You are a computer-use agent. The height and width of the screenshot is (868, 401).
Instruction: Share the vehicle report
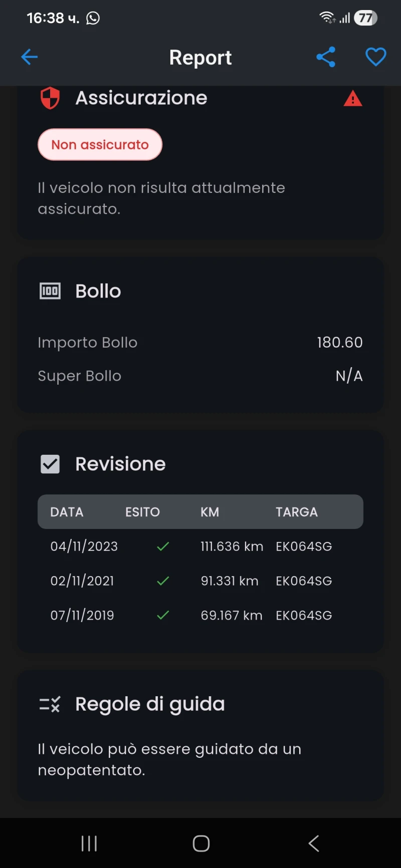click(326, 57)
